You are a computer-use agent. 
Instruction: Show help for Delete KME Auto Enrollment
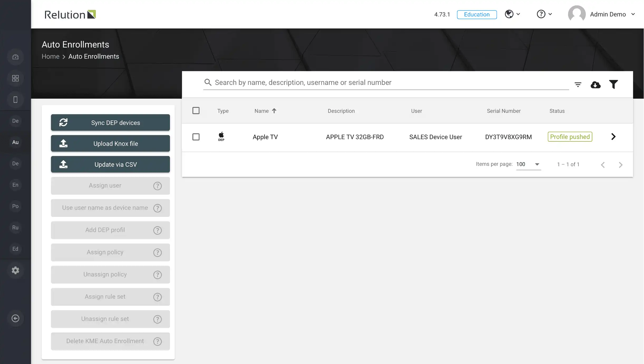tap(157, 341)
